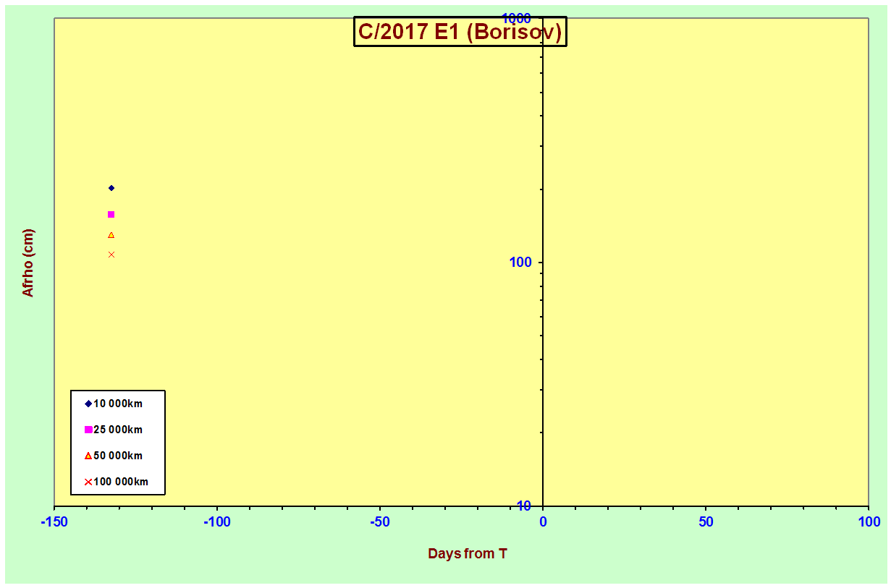Click the 50 x-axis tick label
Screen dimensions: 891x588
(x=706, y=521)
